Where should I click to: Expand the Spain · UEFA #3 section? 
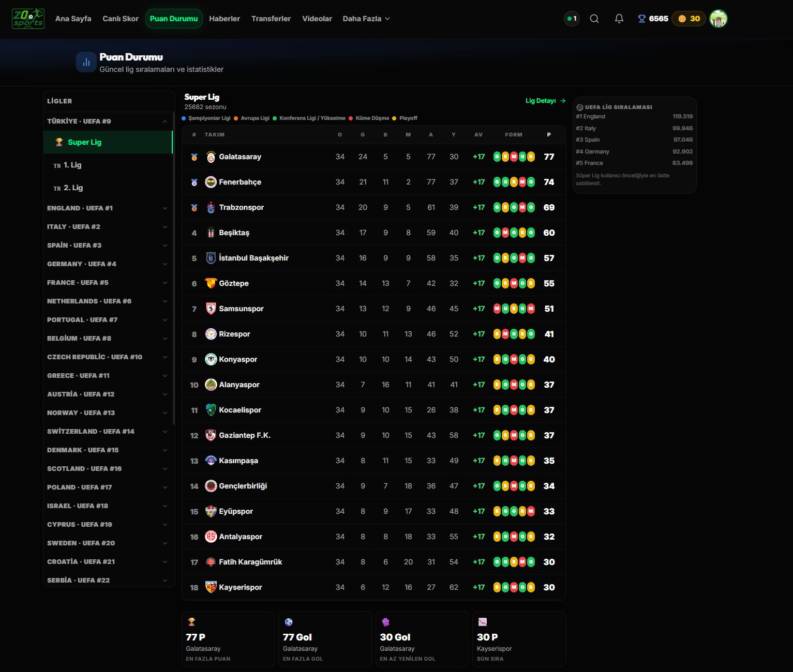click(108, 246)
